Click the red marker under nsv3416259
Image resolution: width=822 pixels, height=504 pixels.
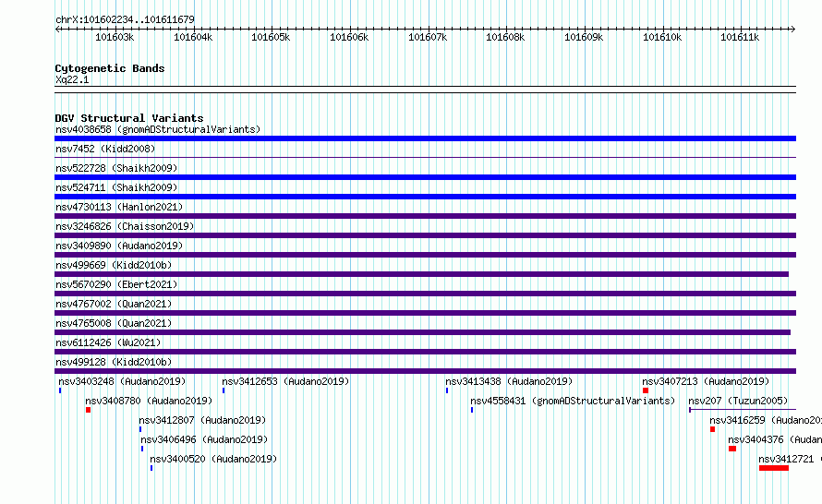point(712,429)
